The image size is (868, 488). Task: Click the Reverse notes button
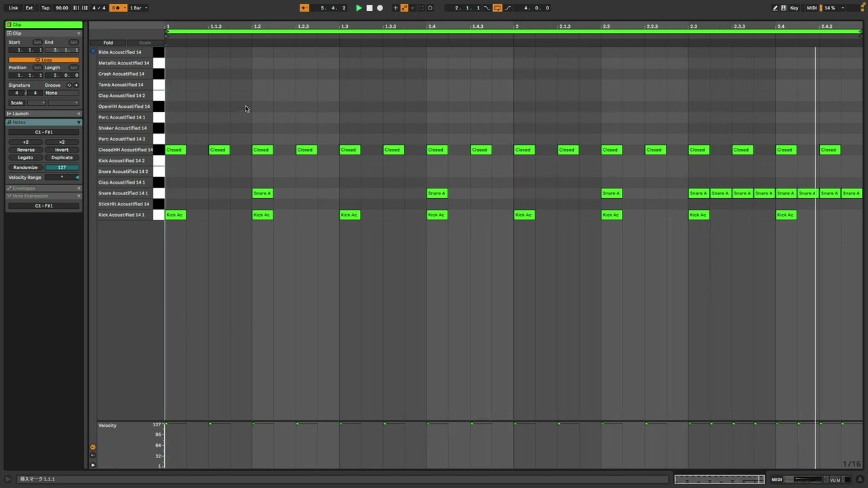tap(26, 150)
